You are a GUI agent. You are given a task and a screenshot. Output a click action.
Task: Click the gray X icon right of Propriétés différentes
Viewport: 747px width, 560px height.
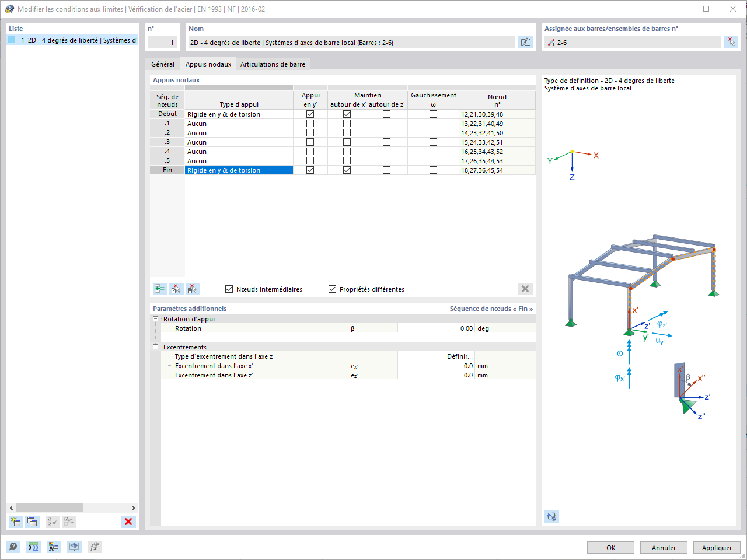[x=525, y=289]
